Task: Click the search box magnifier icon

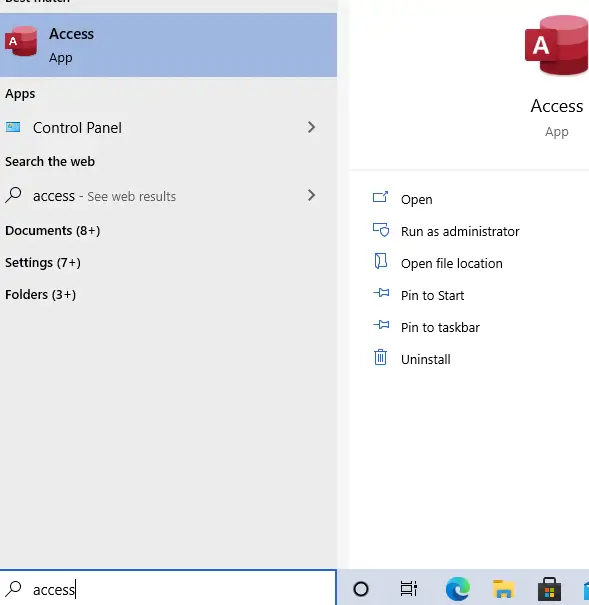Action: coord(14,589)
